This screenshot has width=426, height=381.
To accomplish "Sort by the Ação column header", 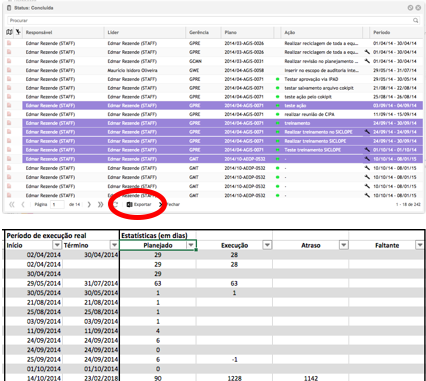I will 289,32.
